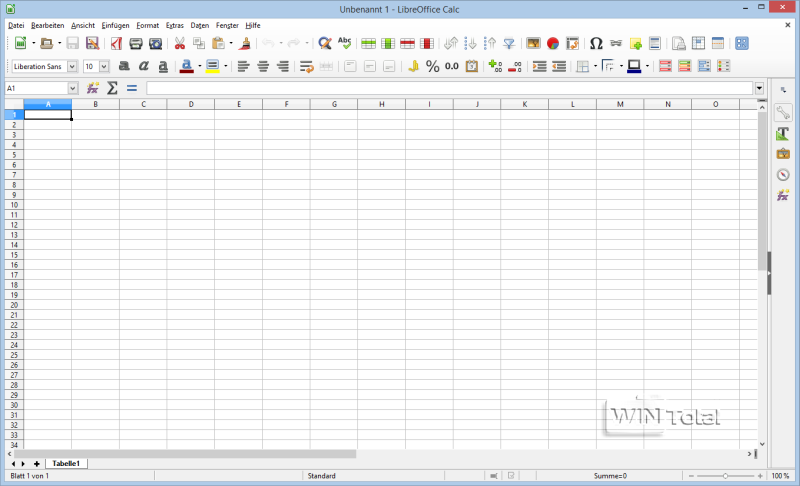
Task: Insert chart pie icon
Action: pos(553,43)
